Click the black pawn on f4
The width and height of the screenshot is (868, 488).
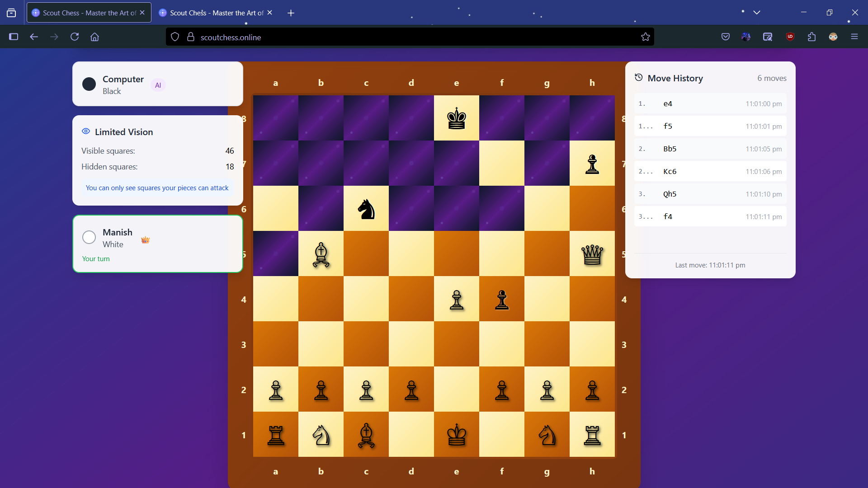point(502,299)
